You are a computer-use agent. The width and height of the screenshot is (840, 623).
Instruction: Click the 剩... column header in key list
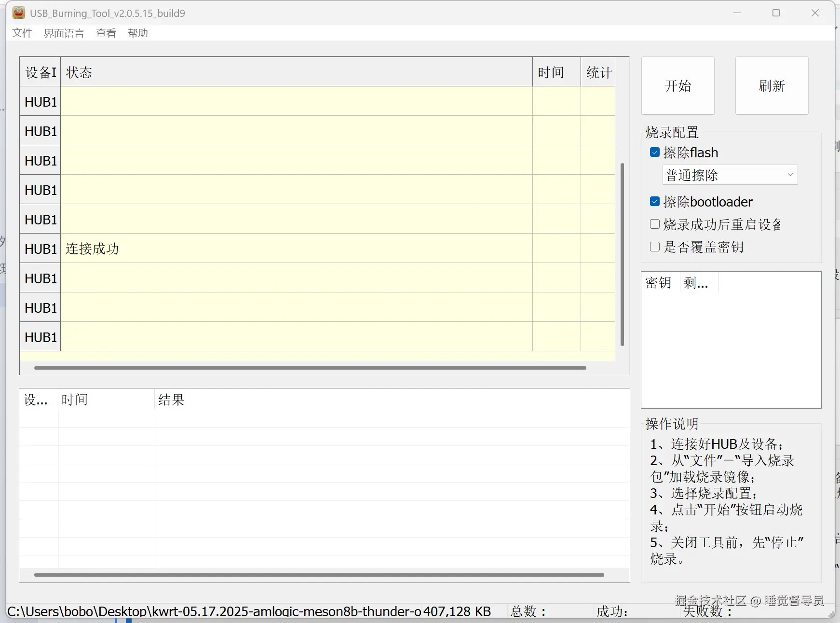click(699, 283)
